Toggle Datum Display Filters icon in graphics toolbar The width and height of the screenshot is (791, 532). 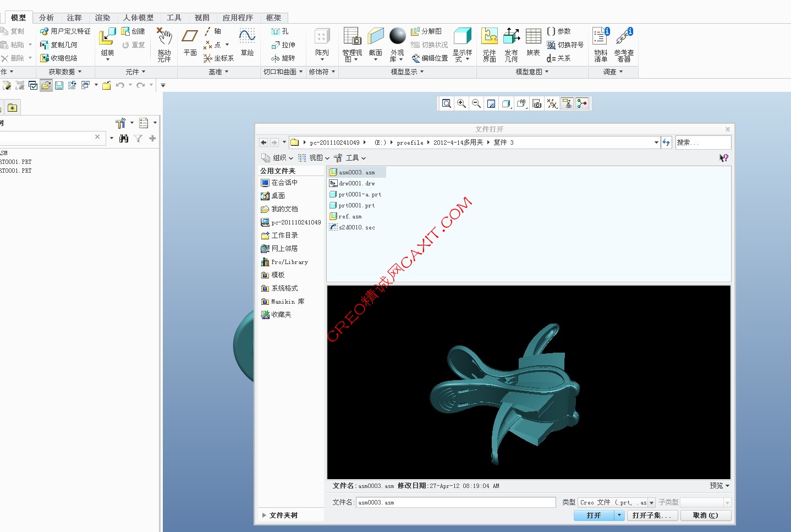click(552, 103)
